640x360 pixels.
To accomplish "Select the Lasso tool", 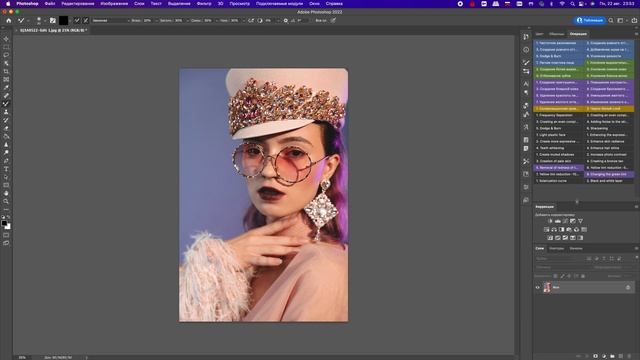I will (6, 55).
